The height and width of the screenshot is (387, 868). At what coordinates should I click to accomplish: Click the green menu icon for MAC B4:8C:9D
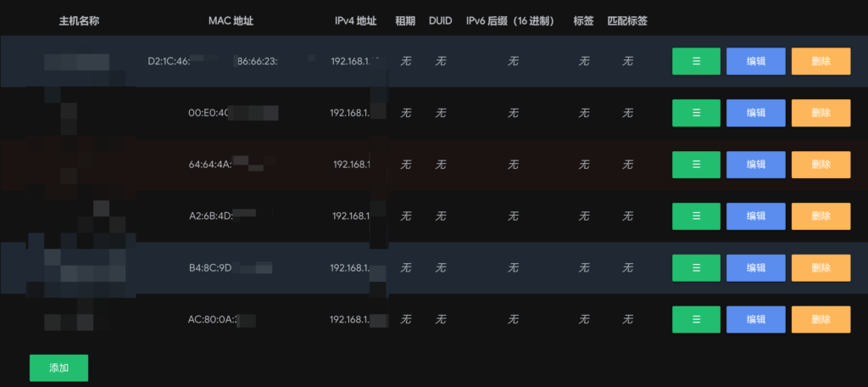click(x=696, y=268)
